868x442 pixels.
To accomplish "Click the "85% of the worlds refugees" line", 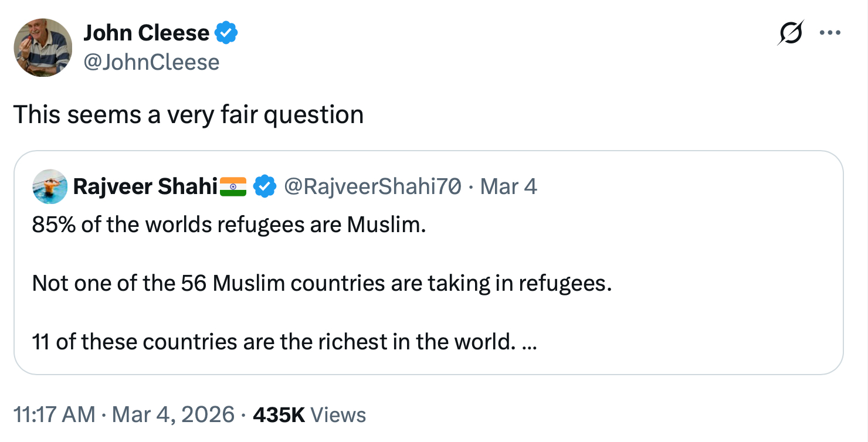I will (x=229, y=225).
